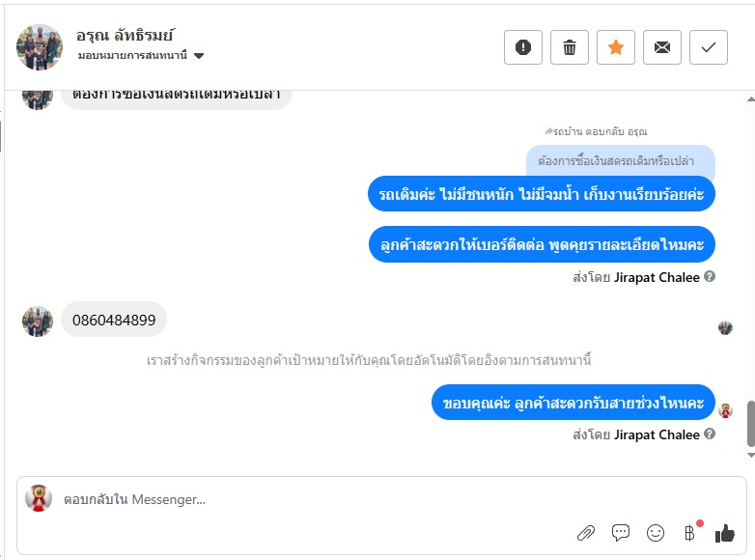Screen dimensions: 755x560
Task: Mark conversation done with checkmark icon
Action: click(x=709, y=47)
